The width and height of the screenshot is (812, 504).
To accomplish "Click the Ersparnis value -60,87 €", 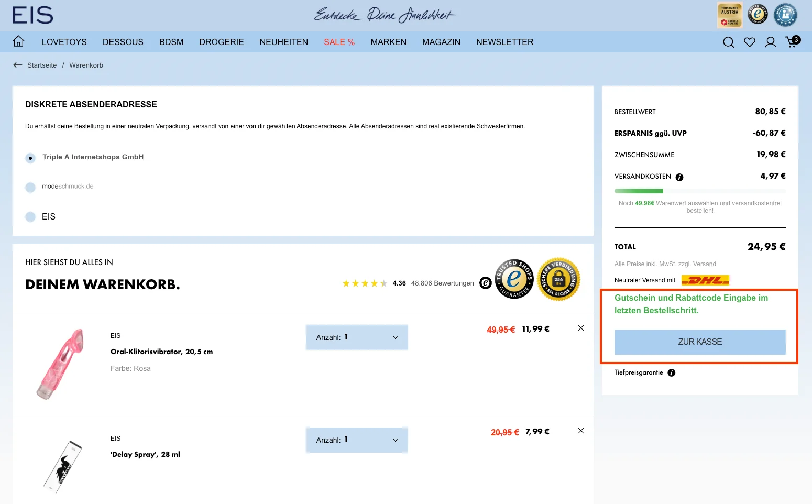I will [769, 133].
